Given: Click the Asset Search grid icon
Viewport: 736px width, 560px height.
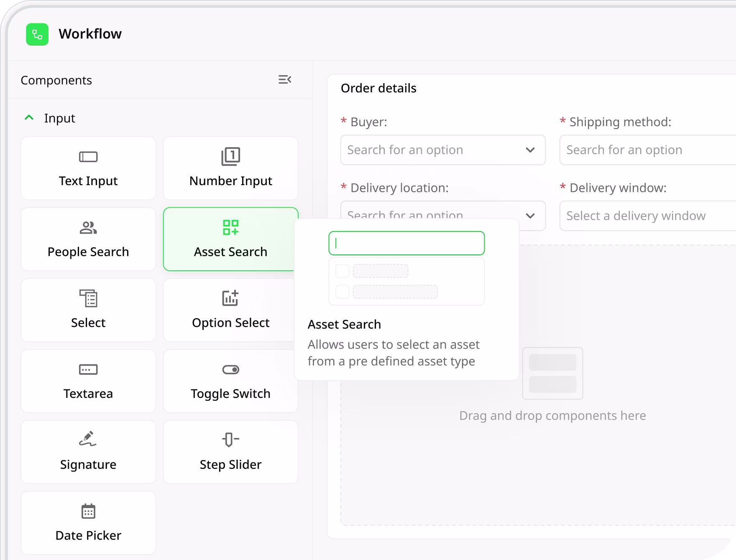Looking at the screenshot, I should (x=230, y=228).
